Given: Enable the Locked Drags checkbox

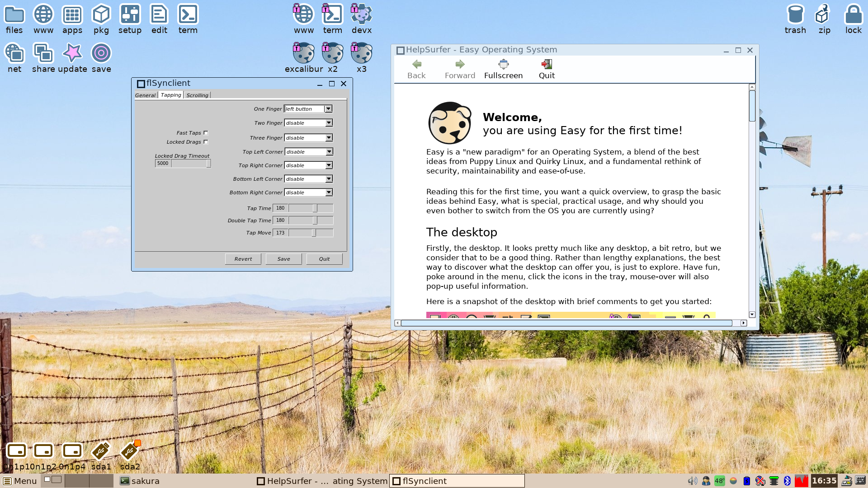Looking at the screenshot, I should [206, 142].
